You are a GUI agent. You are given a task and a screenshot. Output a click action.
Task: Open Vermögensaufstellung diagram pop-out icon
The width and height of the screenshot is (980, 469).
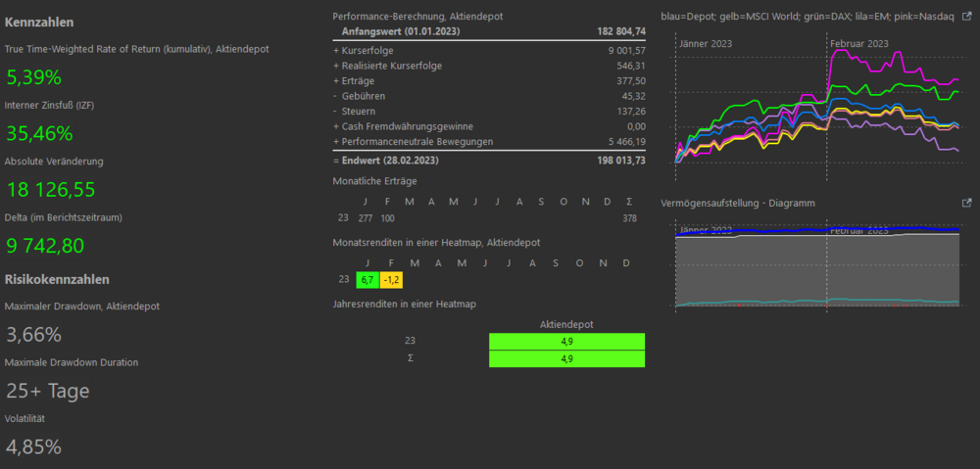[x=966, y=203]
